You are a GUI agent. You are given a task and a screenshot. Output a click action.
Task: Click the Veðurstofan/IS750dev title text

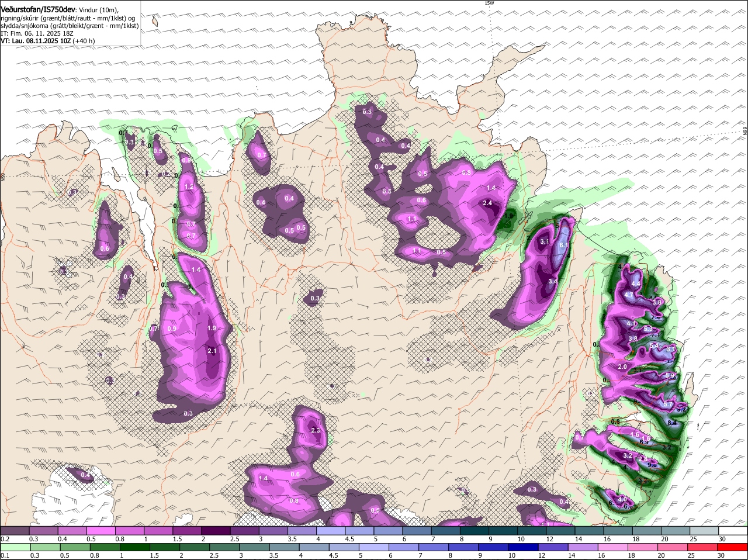[x=38, y=10]
